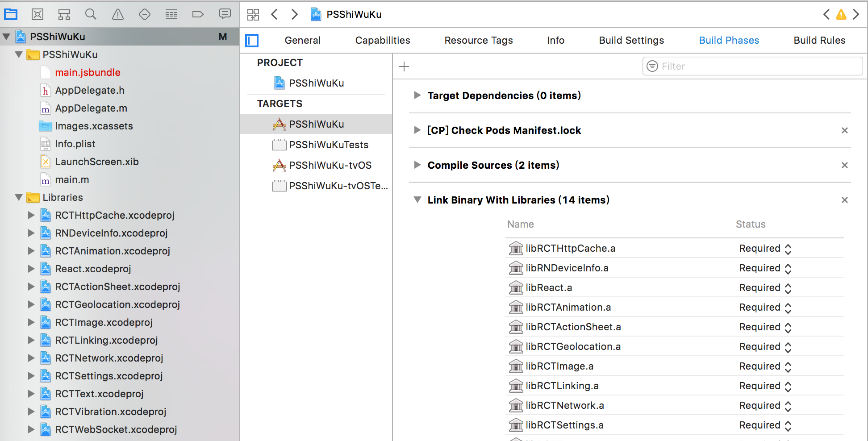Image resolution: width=868 pixels, height=441 pixels.
Task: Toggle the project and targets list sidebar
Action: (x=252, y=41)
